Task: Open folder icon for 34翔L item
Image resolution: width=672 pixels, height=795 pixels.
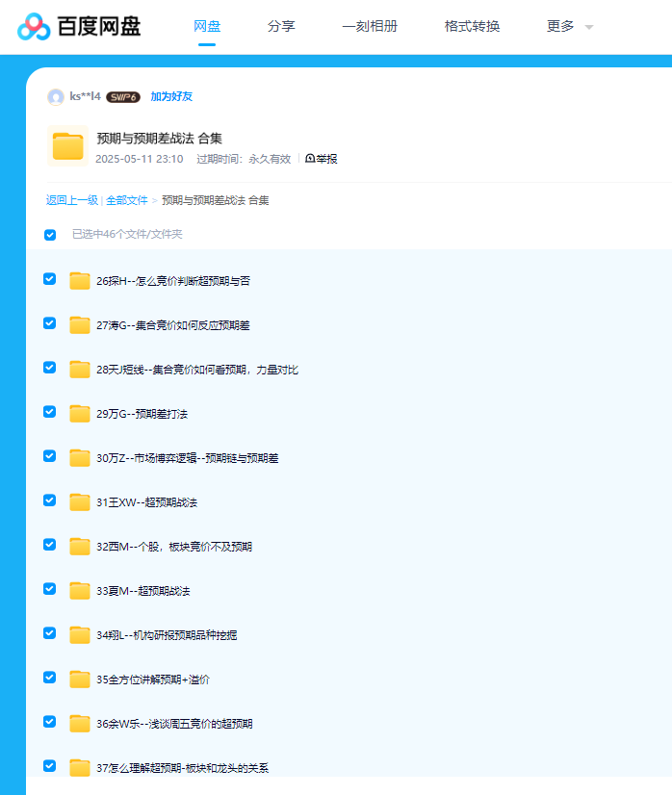Action: pos(80,635)
